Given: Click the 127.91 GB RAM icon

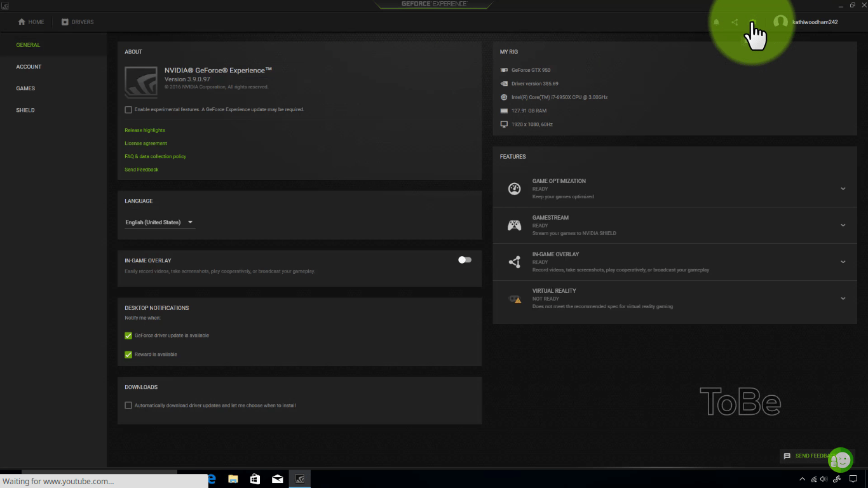Looking at the screenshot, I should [504, 111].
